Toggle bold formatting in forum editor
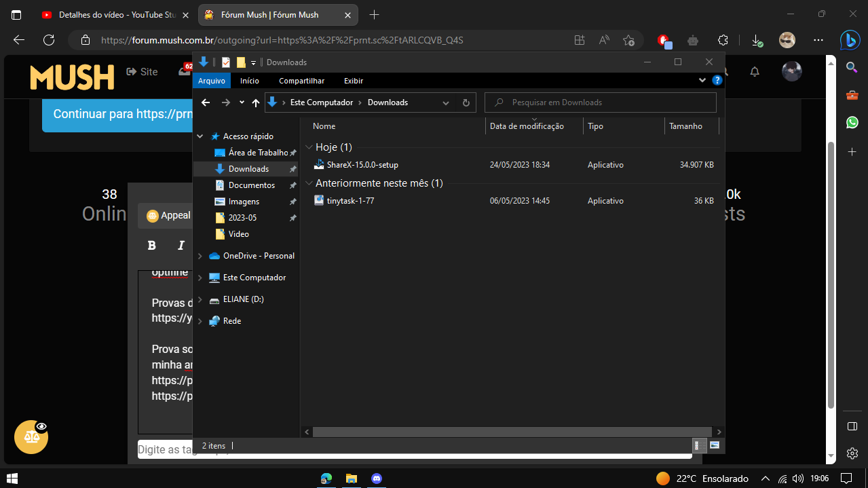The height and width of the screenshot is (488, 868). (152, 245)
